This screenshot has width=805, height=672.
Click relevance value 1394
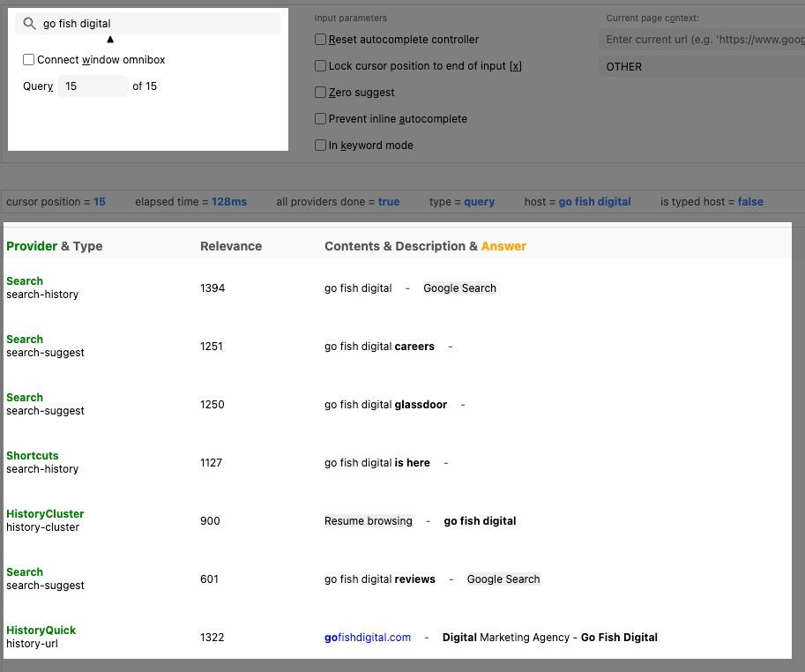[212, 288]
